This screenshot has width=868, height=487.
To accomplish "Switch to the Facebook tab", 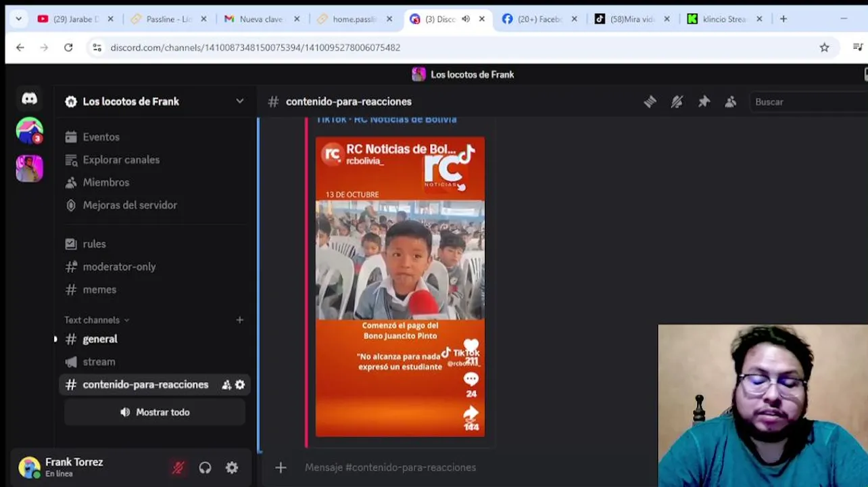I will point(540,19).
